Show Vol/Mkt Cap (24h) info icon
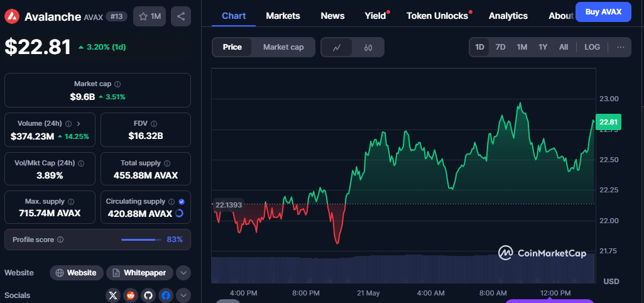Image resolution: width=644 pixels, height=303 pixels. point(81,163)
